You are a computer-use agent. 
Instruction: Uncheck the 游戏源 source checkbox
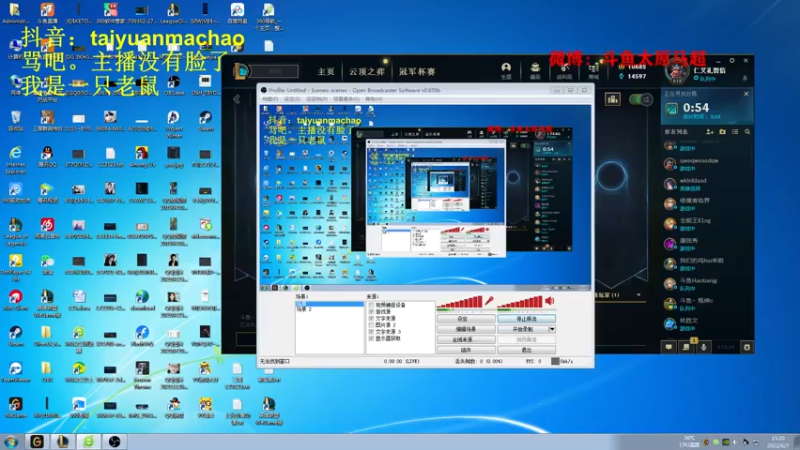[371, 312]
